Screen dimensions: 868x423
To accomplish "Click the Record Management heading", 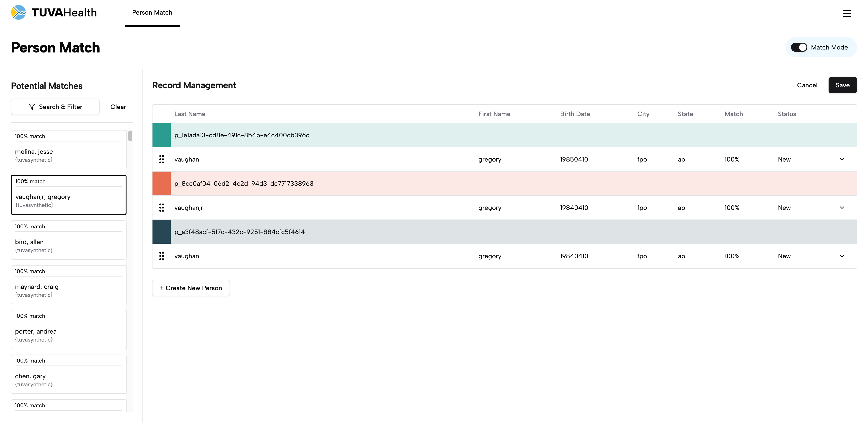I will click(x=194, y=85).
